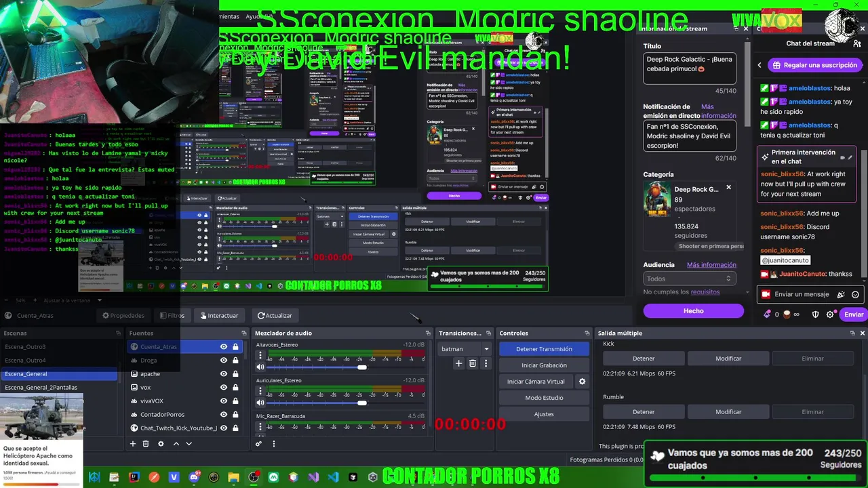Move the selected source down

(x=189, y=443)
